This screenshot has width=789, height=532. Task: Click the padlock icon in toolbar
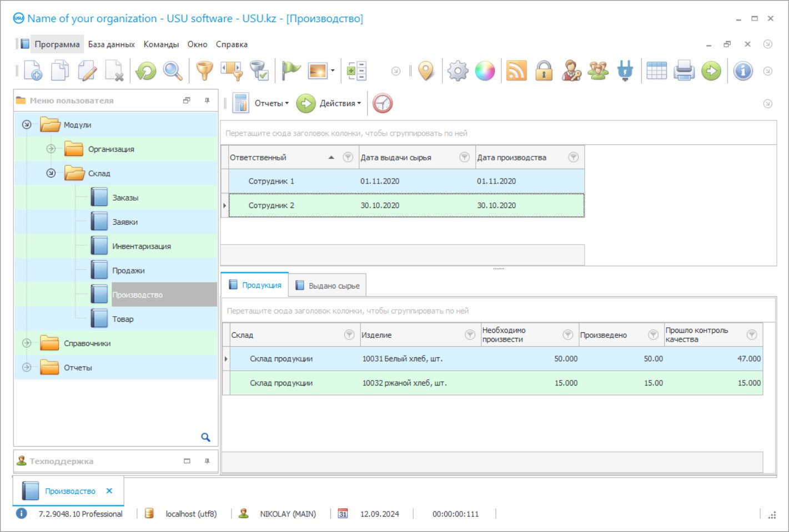544,71
